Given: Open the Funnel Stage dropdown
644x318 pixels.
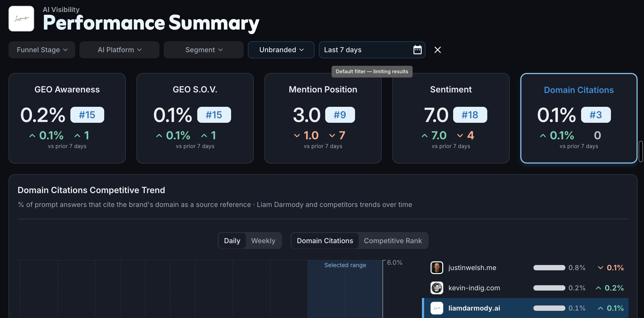Looking at the screenshot, I should coord(42,50).
